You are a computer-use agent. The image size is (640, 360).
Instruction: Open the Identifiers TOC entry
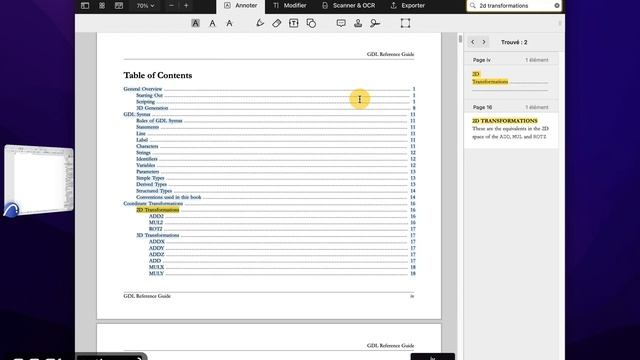(147, 159)
